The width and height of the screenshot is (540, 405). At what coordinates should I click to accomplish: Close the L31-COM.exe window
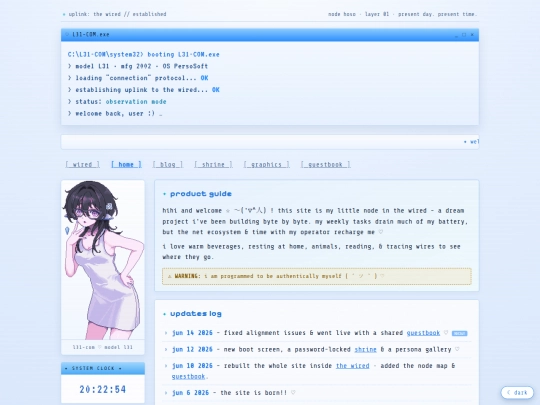(472, 35)
